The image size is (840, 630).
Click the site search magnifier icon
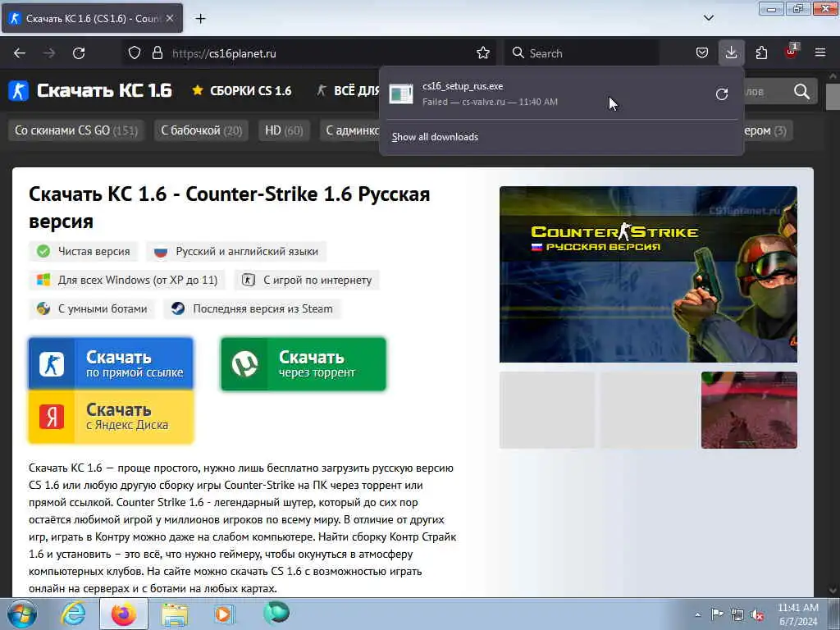(802, 92)
